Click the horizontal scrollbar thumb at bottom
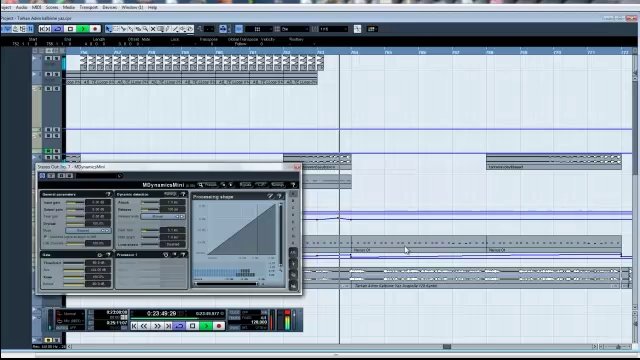This screenshot has width=640, height=360. (x=447, y=347)
